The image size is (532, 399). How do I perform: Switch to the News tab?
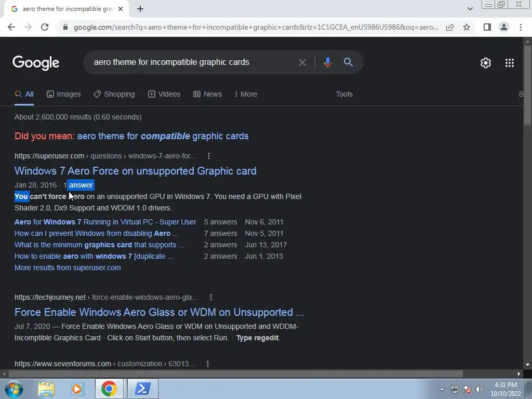tap(208, 95)
